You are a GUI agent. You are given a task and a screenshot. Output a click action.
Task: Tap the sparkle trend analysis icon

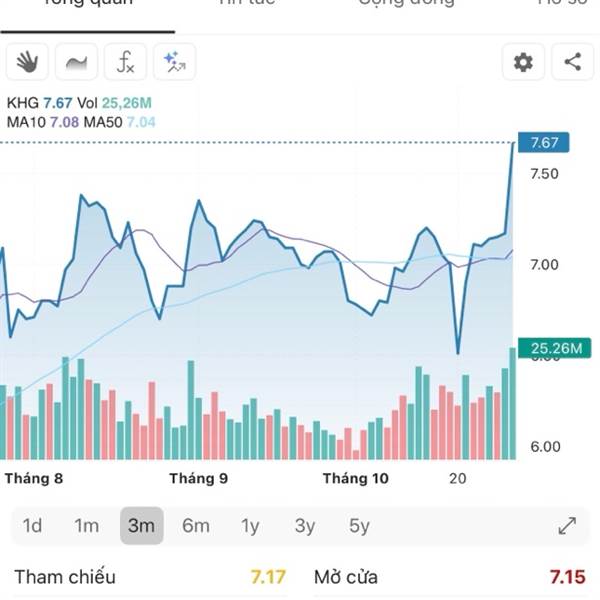click(x=174, y=62)
